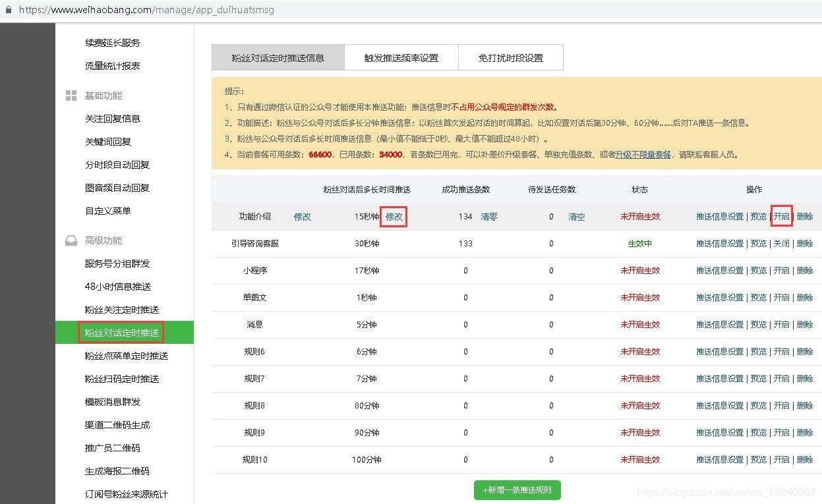822x504 pixels.
Task: Open 粉丝关注定时推送 in sidebar
Action: (122, 310)
